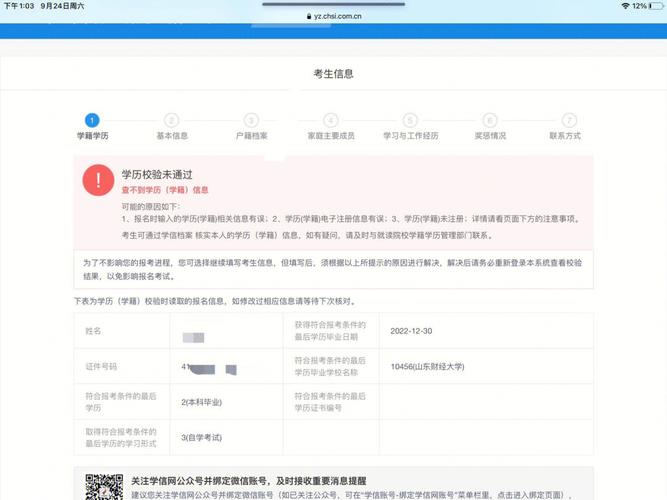Follow the 学信档案 link in warning

[x=177, y=235]
